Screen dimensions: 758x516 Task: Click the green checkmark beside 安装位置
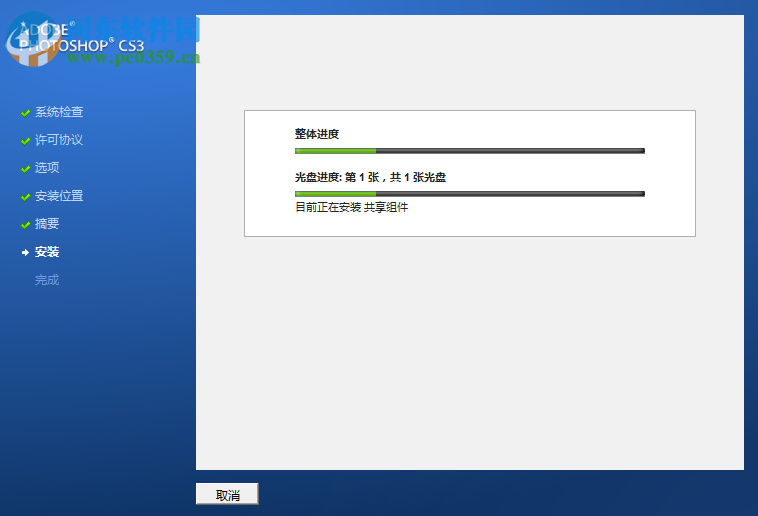coord(26,197)
